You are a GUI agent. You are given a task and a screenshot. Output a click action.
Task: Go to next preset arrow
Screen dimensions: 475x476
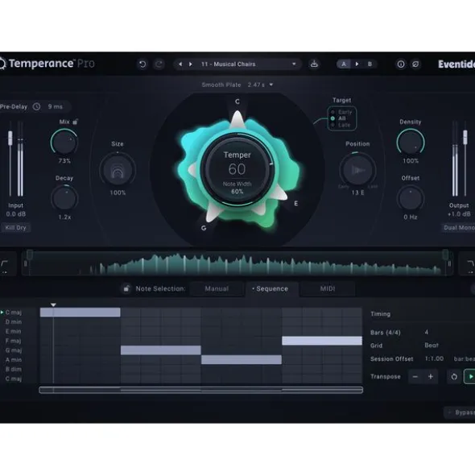[191, 64]
